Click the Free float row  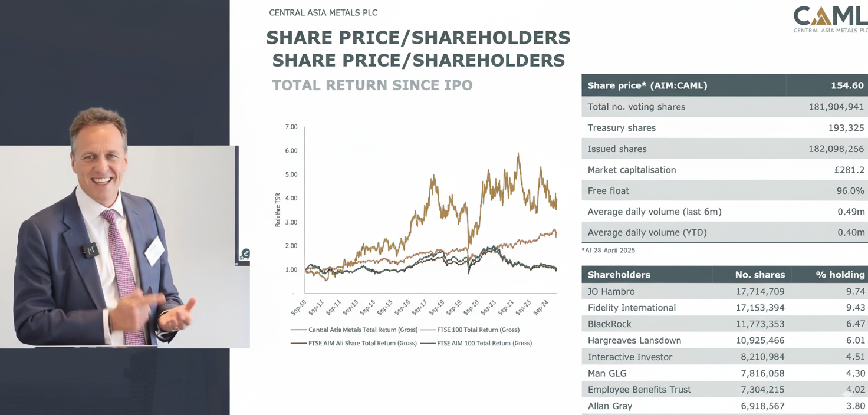point(725,191)
